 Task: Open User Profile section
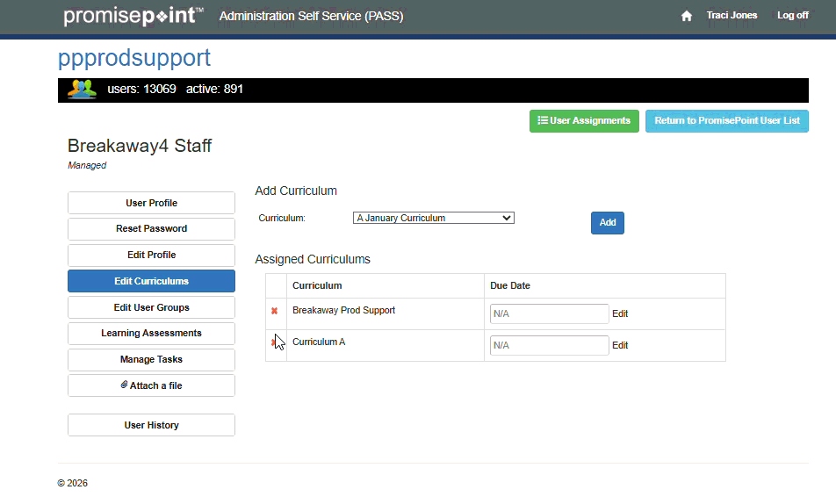click(x=151, y=203)
